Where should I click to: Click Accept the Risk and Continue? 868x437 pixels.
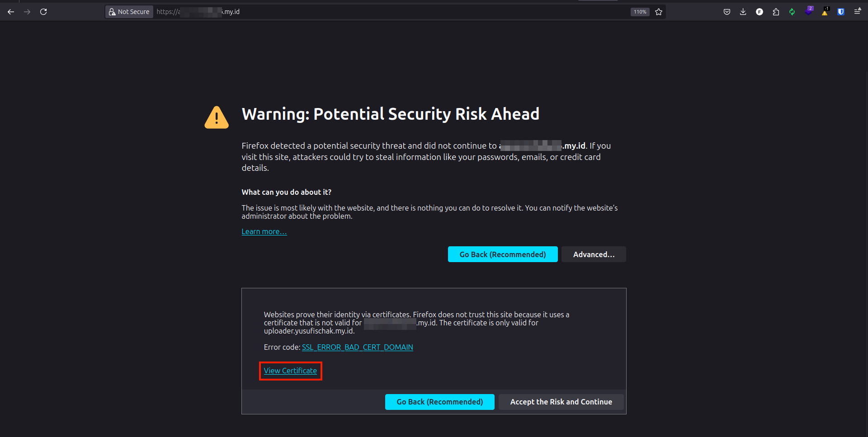pos(561,402)
